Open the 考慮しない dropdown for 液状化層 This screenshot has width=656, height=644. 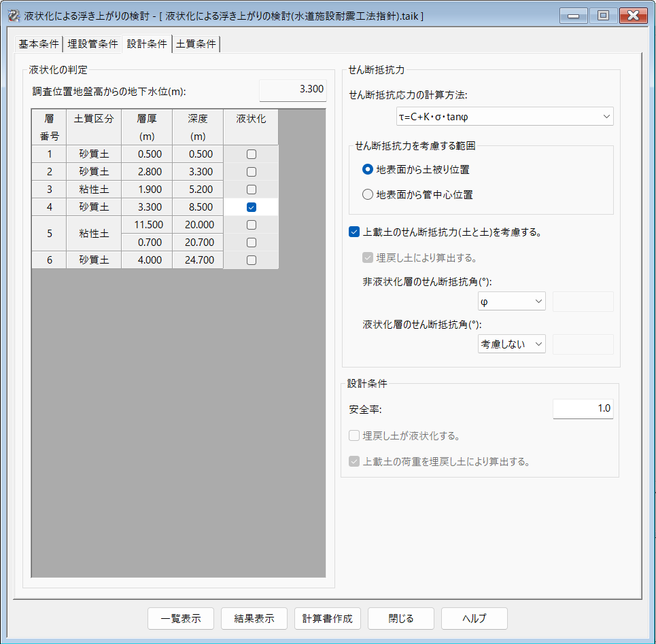[x=511, y=344]
